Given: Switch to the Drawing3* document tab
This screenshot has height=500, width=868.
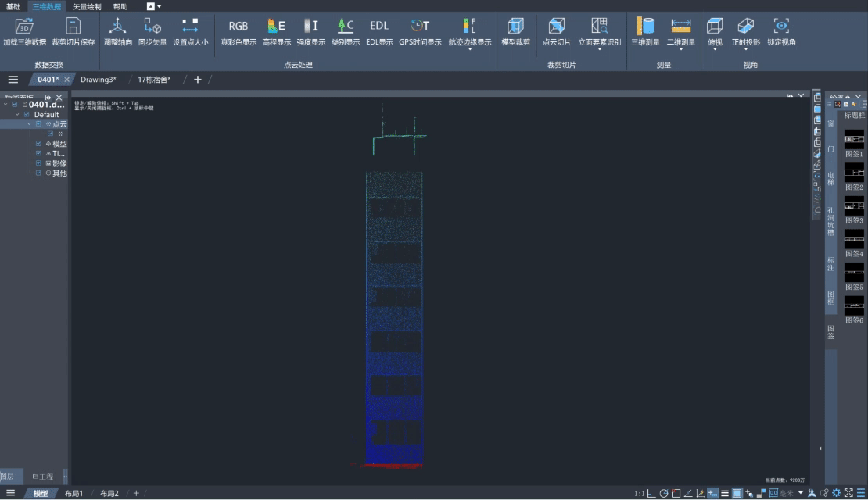Looking at the screenshot, I should (x=99, y=80).
